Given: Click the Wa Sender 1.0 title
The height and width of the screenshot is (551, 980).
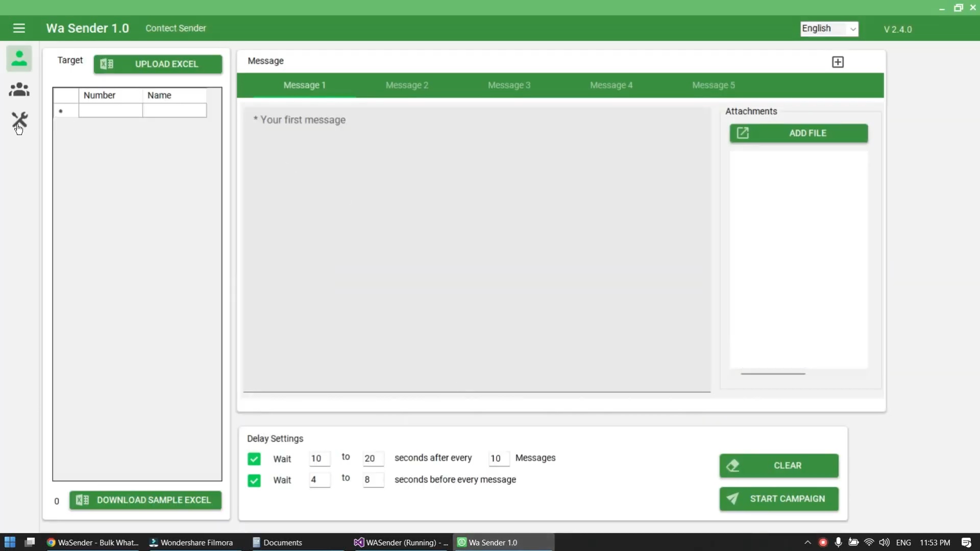Looking at the screenshot, I should point(87,28).
